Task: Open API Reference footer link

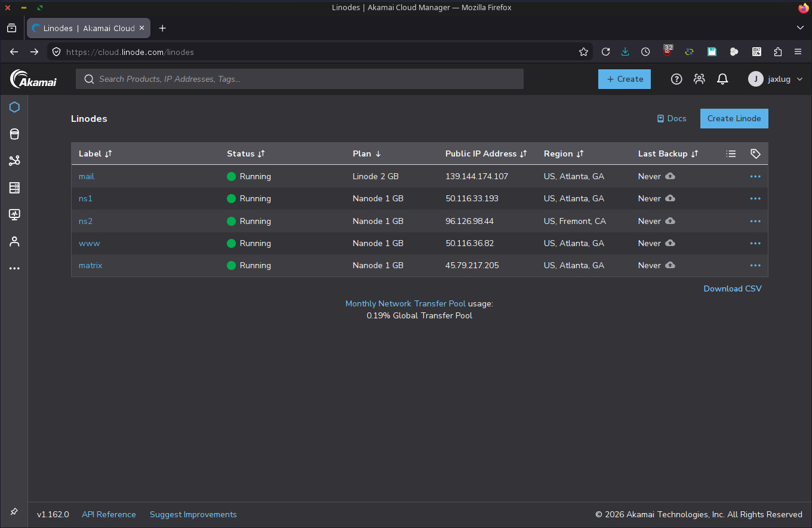Action: click(x=109, y=514)
